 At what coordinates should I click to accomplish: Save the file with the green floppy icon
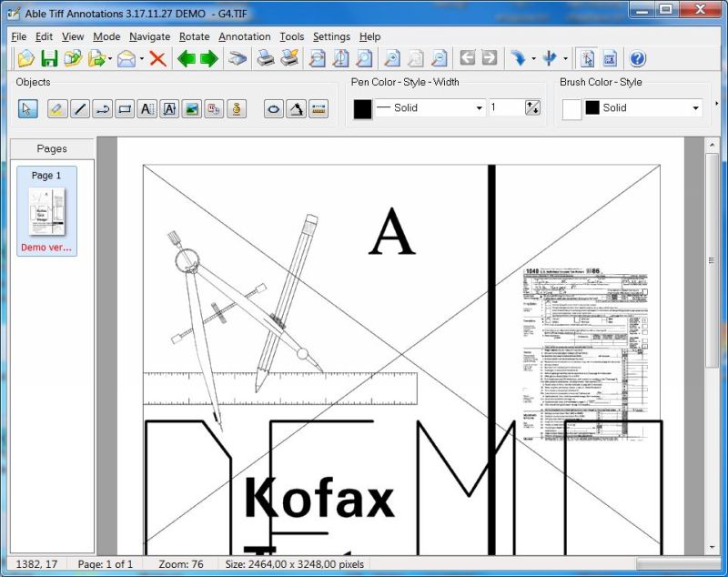(x=49, y=59)
